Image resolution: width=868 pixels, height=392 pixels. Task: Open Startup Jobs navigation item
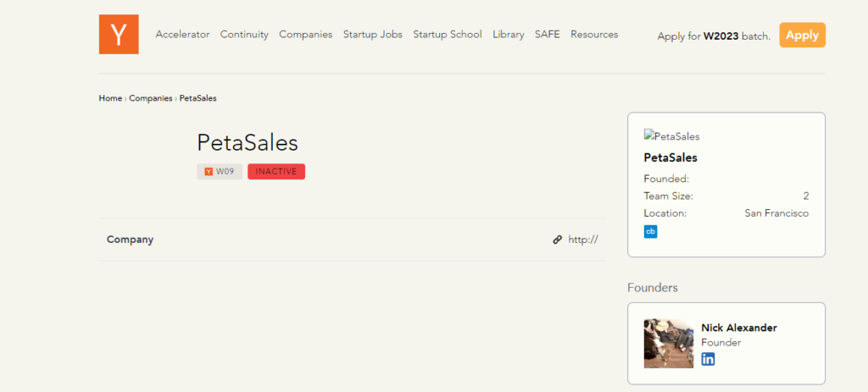coord(373,35)
